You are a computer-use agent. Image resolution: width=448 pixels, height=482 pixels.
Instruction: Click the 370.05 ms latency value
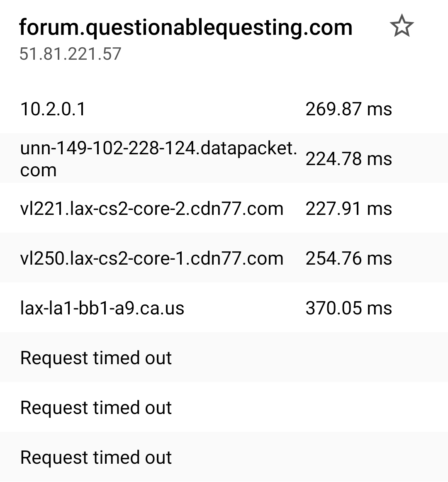tap(349, 308)
